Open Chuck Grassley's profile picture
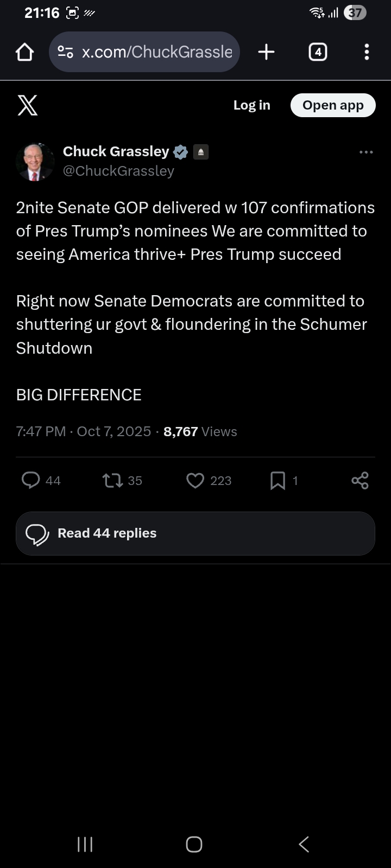 pyautogui.click(x=35, y=162)
